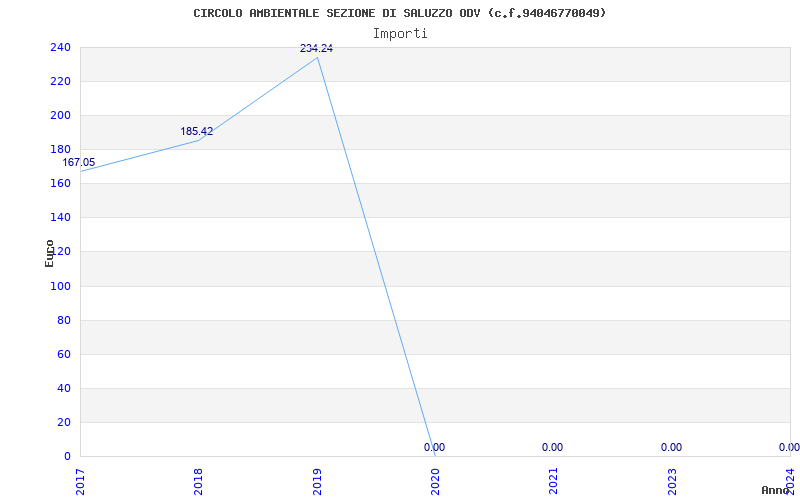This screenshot has width=800, height=500.
Task: Click the 0.00 label above 2021
Action: [x=553, y=447]
